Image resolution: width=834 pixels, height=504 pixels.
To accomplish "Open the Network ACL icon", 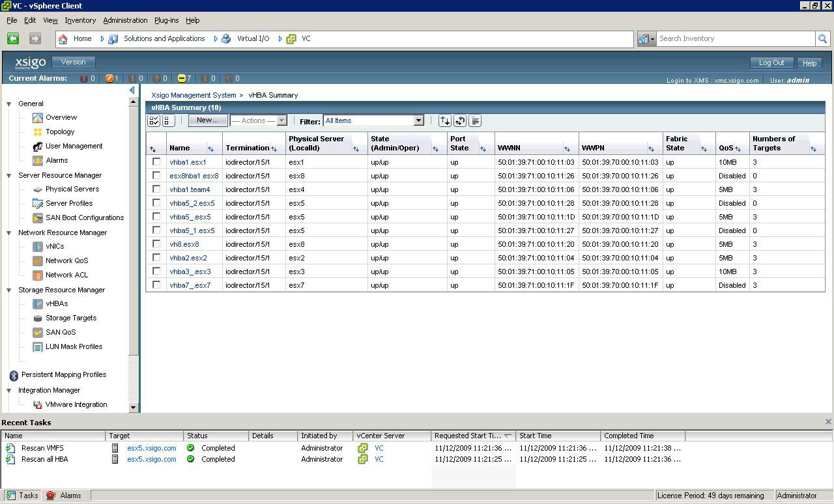I will coord(38,275).
